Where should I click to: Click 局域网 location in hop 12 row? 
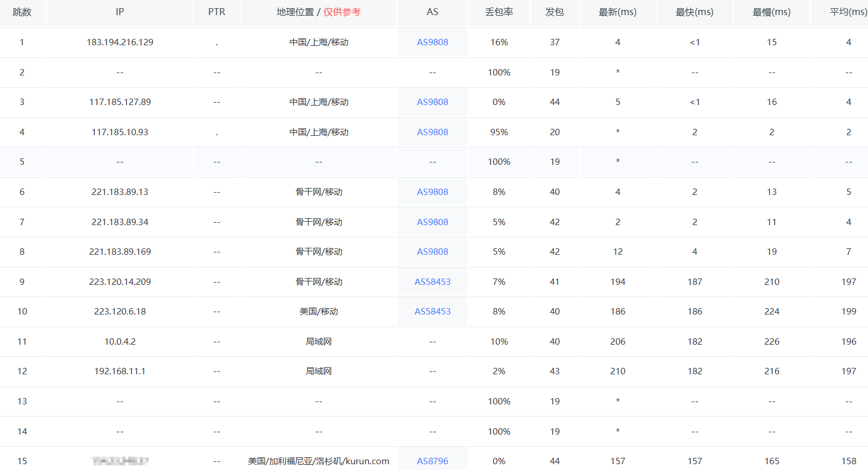pyautogui.click(x=319, y=371)
